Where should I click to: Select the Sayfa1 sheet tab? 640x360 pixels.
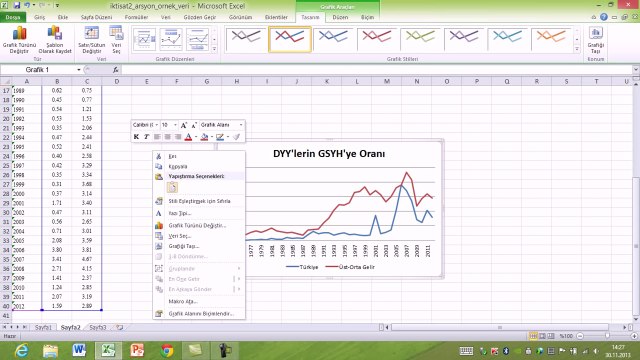click(x=43, y=327)
